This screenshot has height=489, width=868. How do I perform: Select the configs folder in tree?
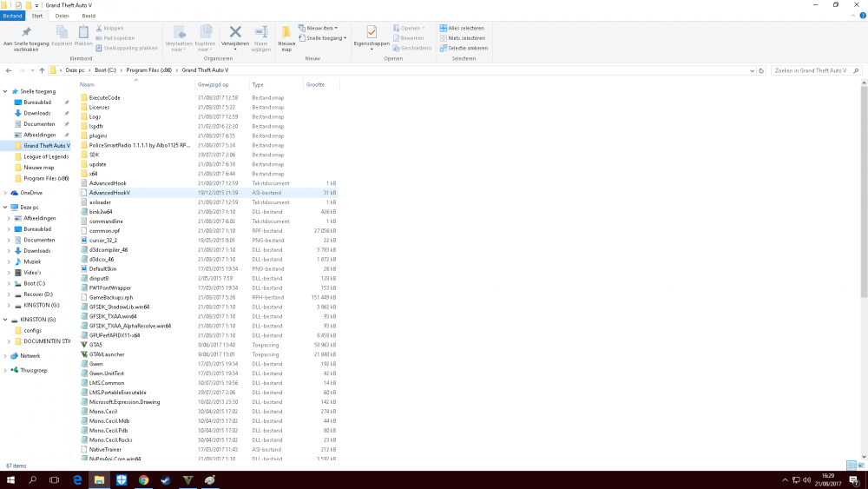click(x=33, y=331)
